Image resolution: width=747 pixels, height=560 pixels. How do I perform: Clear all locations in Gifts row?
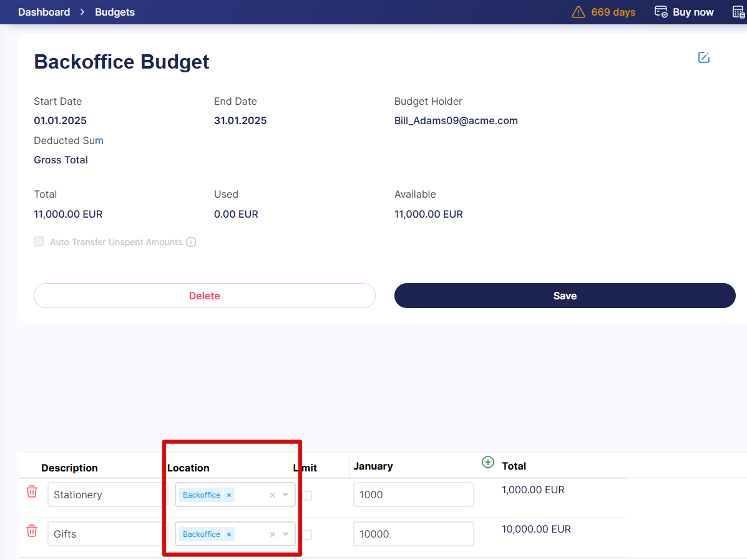[x=273, y=534]
